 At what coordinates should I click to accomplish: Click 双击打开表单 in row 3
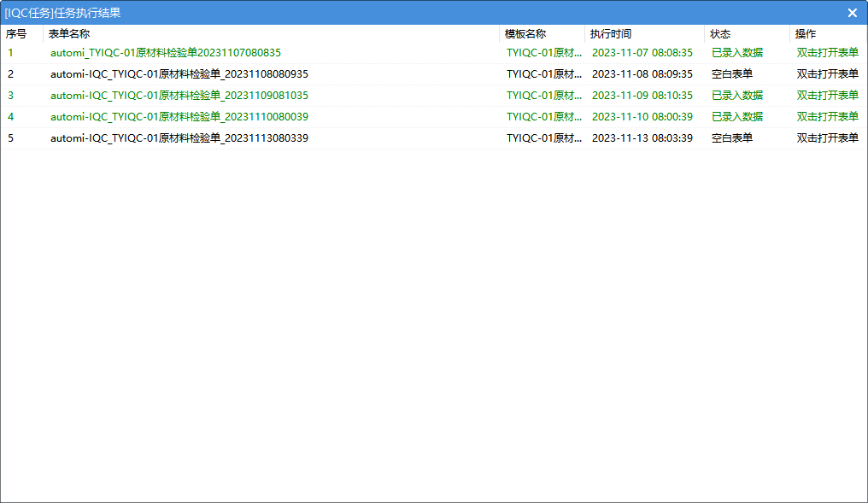(827, 96)
